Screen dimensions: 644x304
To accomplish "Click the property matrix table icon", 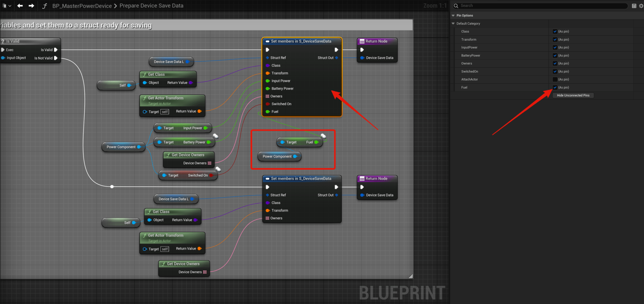I will pyautogui.click(x=634, y=6).
